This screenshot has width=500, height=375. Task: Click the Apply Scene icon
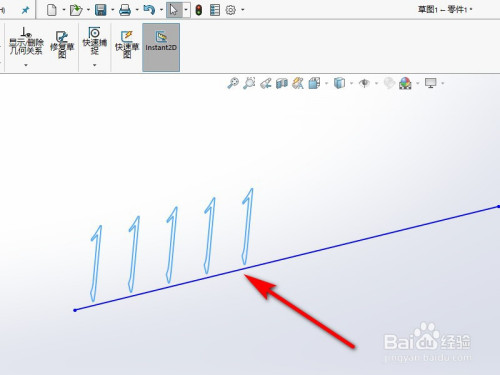pos(406,83)
